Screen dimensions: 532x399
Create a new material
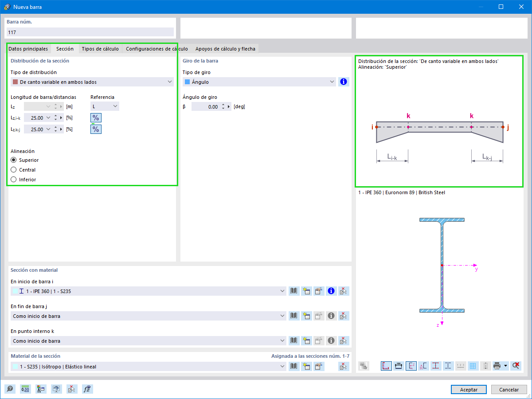point(306,366)
